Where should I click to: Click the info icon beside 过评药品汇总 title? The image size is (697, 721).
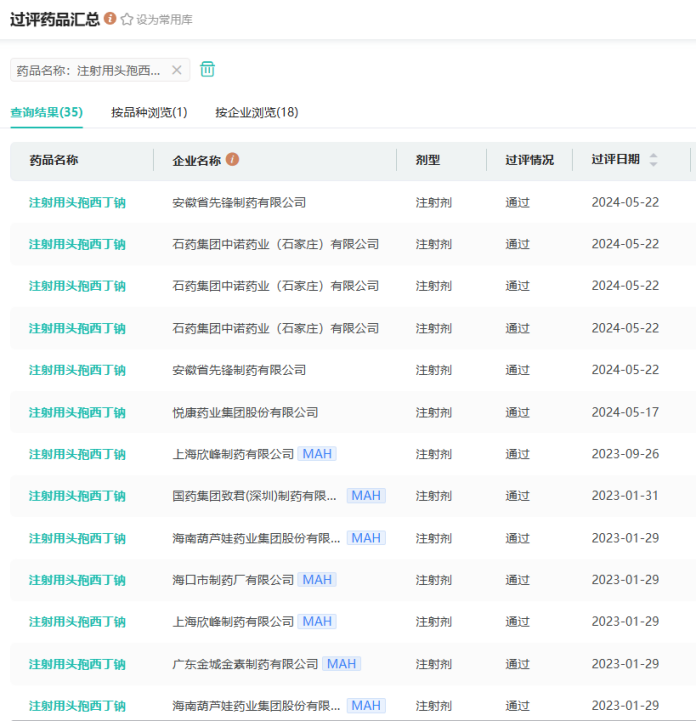pos(110,18)
